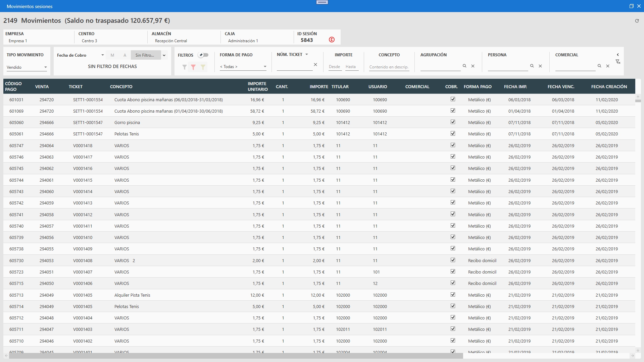Select the Gorro piscina concept cell
644x362 pixels.
127,122
